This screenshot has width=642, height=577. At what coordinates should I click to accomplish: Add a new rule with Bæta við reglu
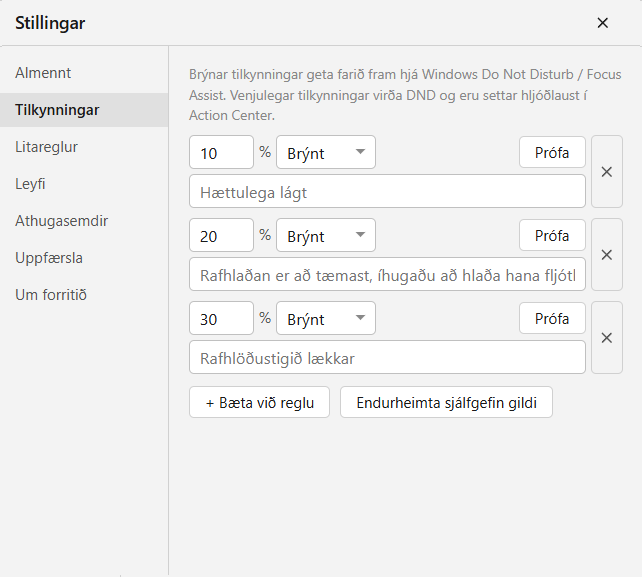coord(259,403)
